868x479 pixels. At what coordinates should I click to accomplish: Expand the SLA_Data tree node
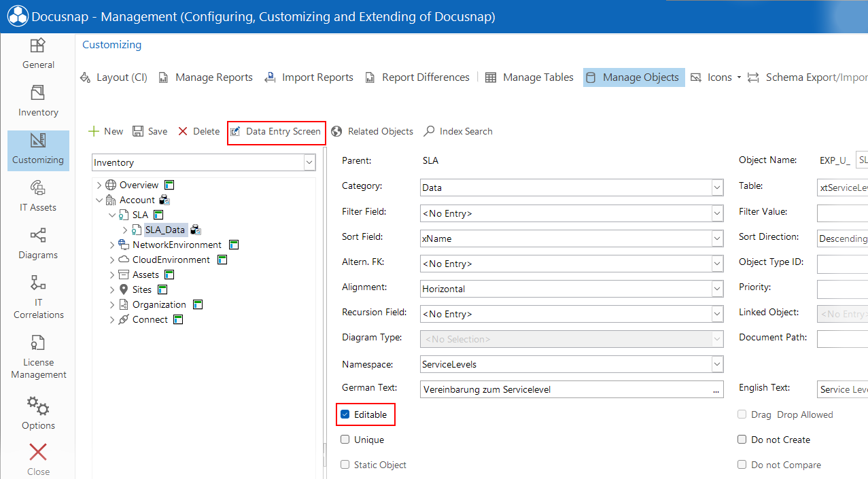click(x=124, y=230)
